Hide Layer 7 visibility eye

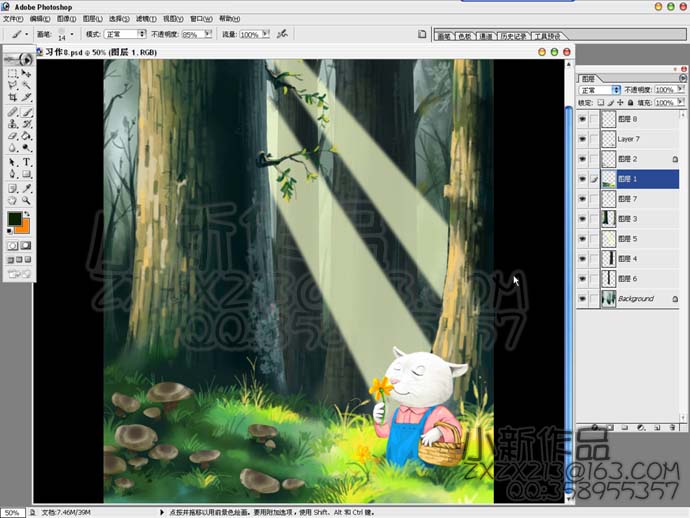point(583,139)
